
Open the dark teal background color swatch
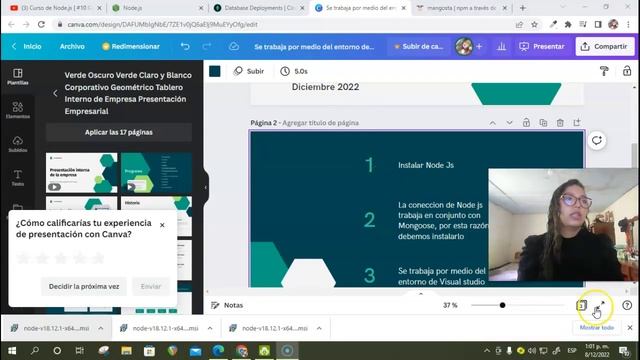(x=215, y=71)
